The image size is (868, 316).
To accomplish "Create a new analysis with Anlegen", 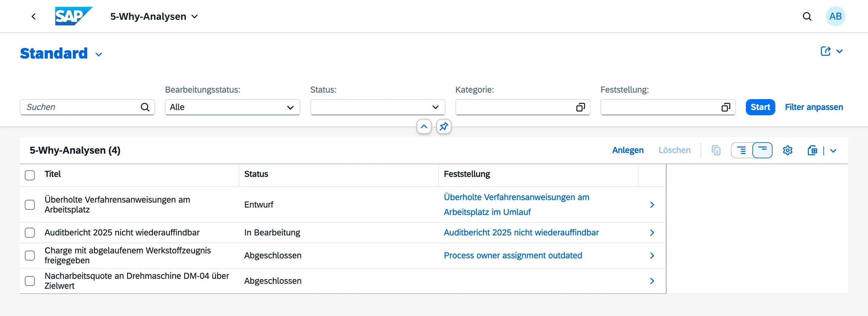I will point(628,150).
